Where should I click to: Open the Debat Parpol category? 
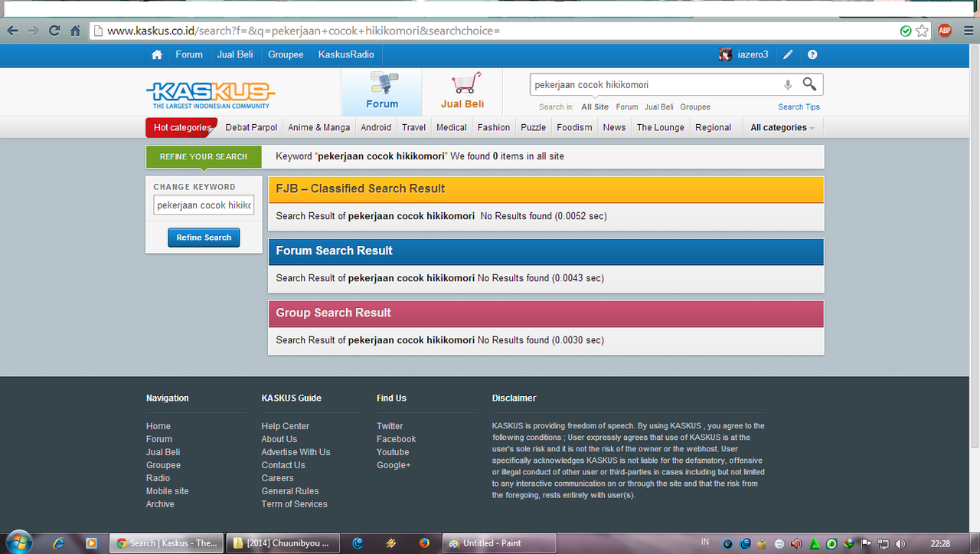click(251, 127)
